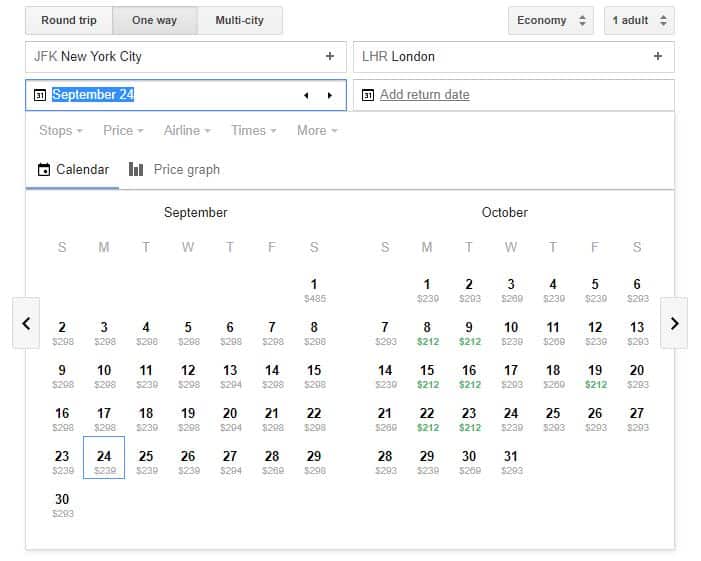Select October 9 with green $212 price
701x561 pixels.
tap(469, 333)
